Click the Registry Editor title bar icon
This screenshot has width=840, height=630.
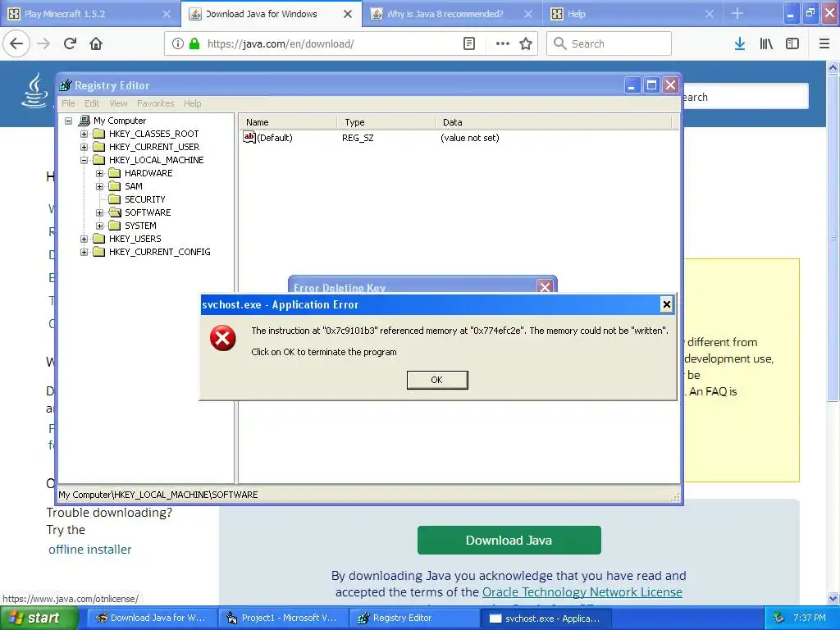[66, 85]
